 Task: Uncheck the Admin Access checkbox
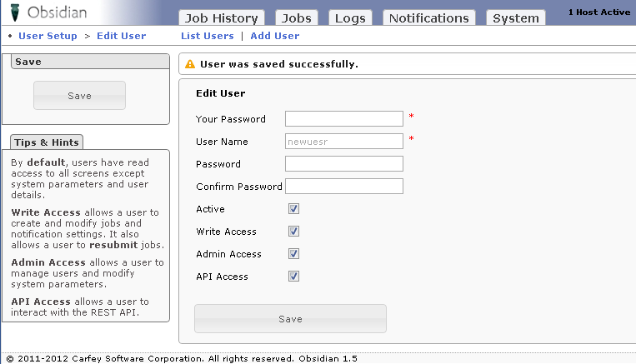tap(293, 254)
